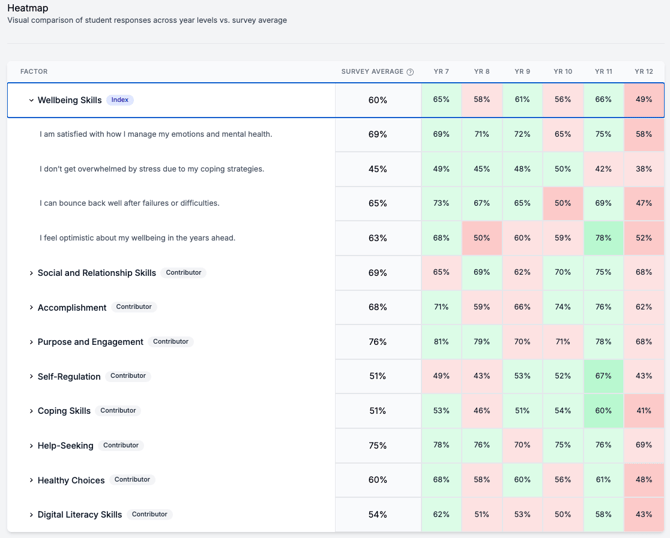Expand the Healthy Choices factor
Image resolution: width=670 pixels, height=538 pixels.
[31, 480]
